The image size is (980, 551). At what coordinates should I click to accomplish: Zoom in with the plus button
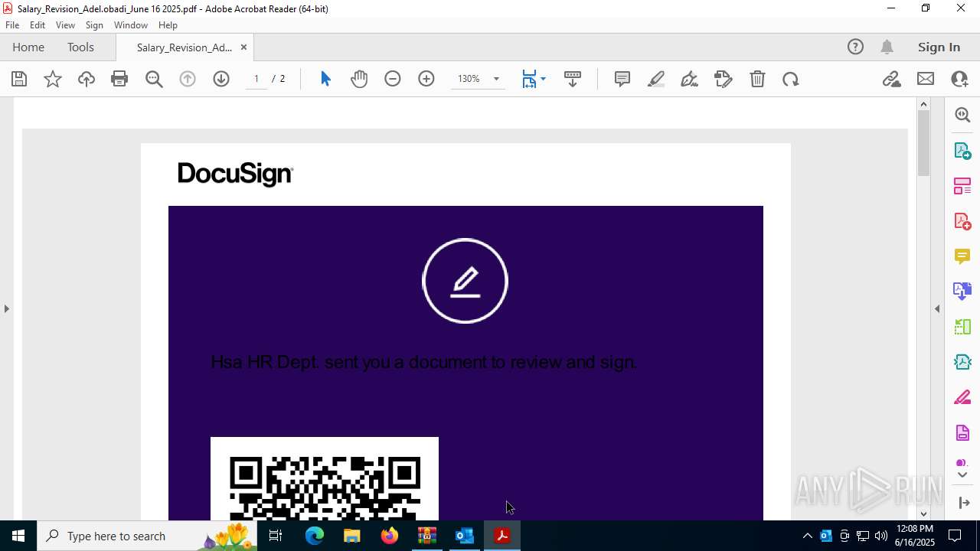pyautogui.click(x=426, y=79)
